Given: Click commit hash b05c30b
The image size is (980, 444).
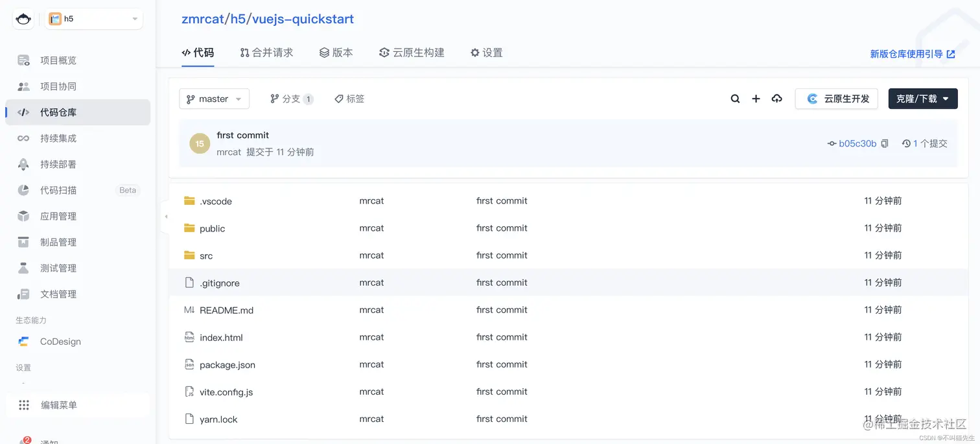Looking at the screenshot, I should tap(857, 144).
